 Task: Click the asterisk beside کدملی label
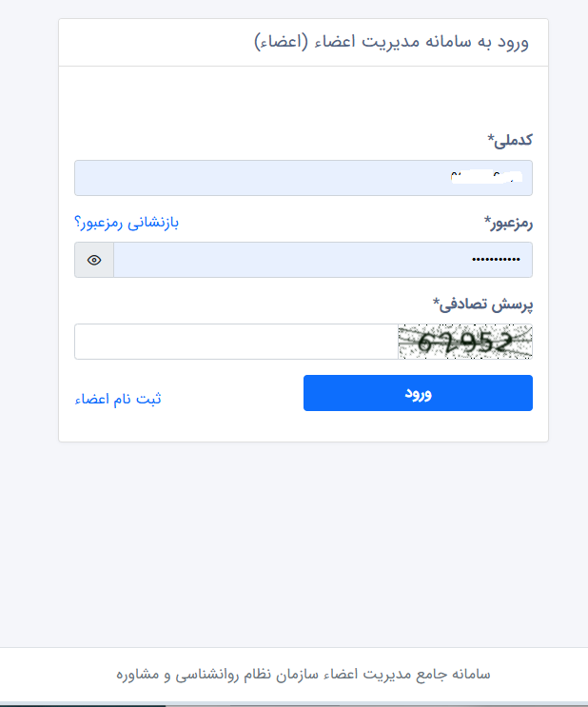tap(491, 139)
